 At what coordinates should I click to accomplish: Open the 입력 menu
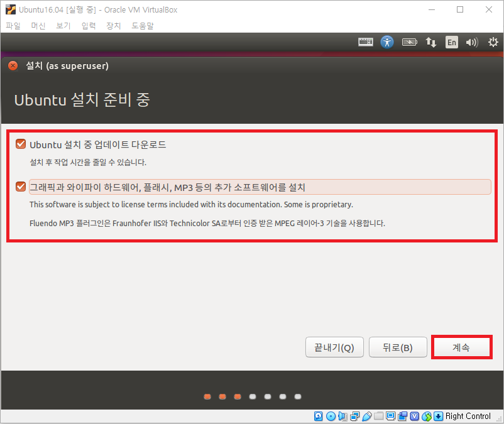(x=89, y=26)
